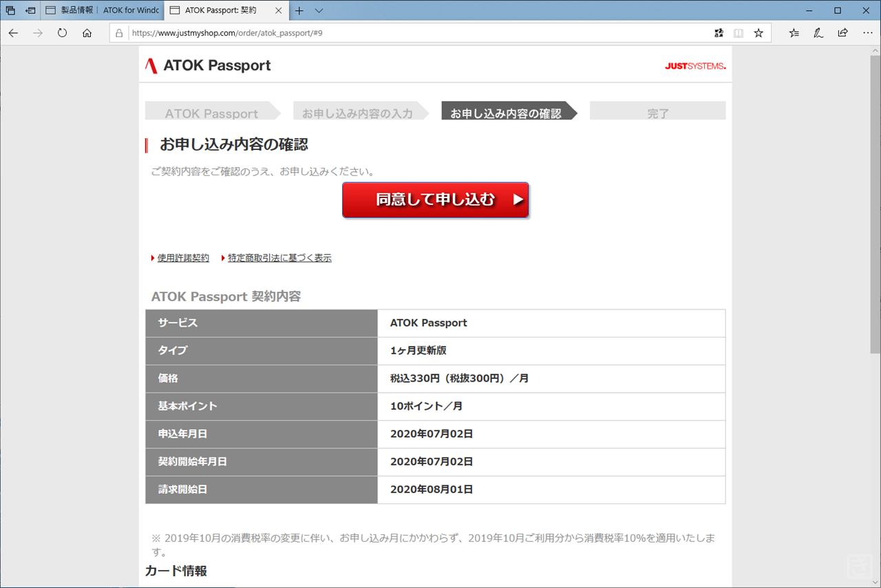Share this page via the share icon
Image resolution: width=881 pixels, height=588 pixels.
842,33
